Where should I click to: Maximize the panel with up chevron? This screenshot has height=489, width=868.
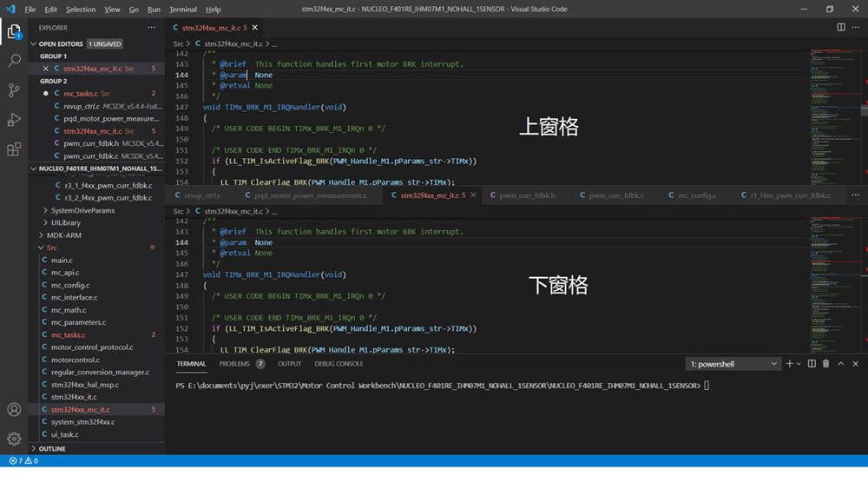coord(841,364)
